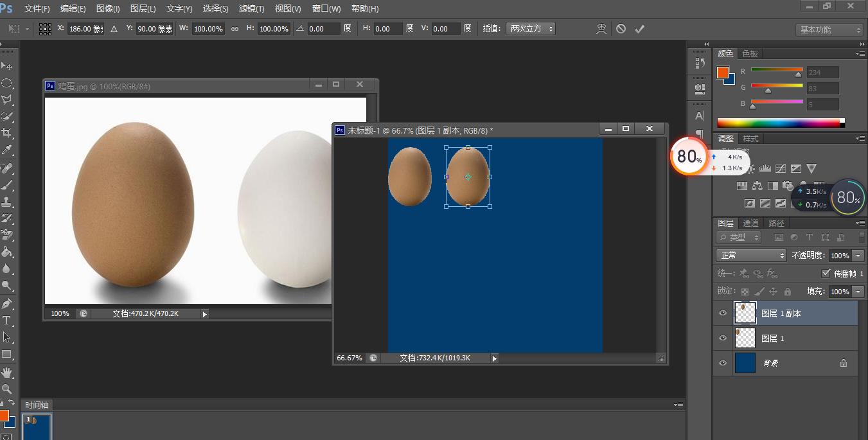Viewport: 868px width, 440px height.
Task: Open the 不透明度 opacity dropdown
Action: (x=858, y=255)
